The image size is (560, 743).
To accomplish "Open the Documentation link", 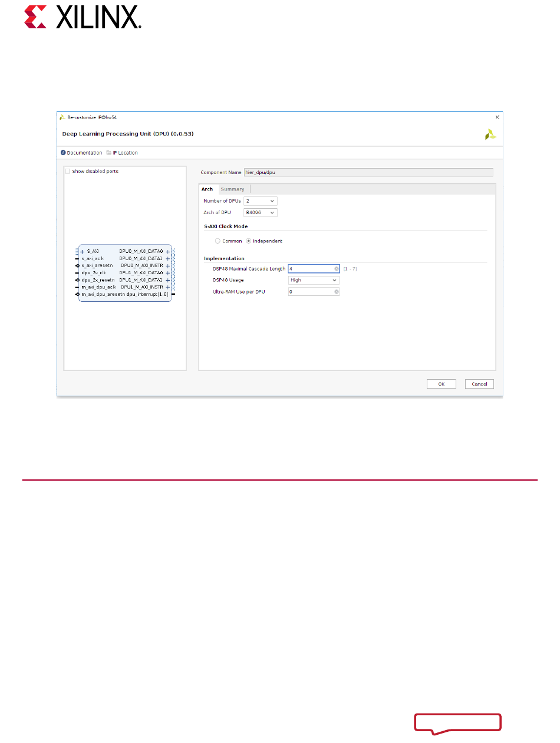I will tap(81, 153).
